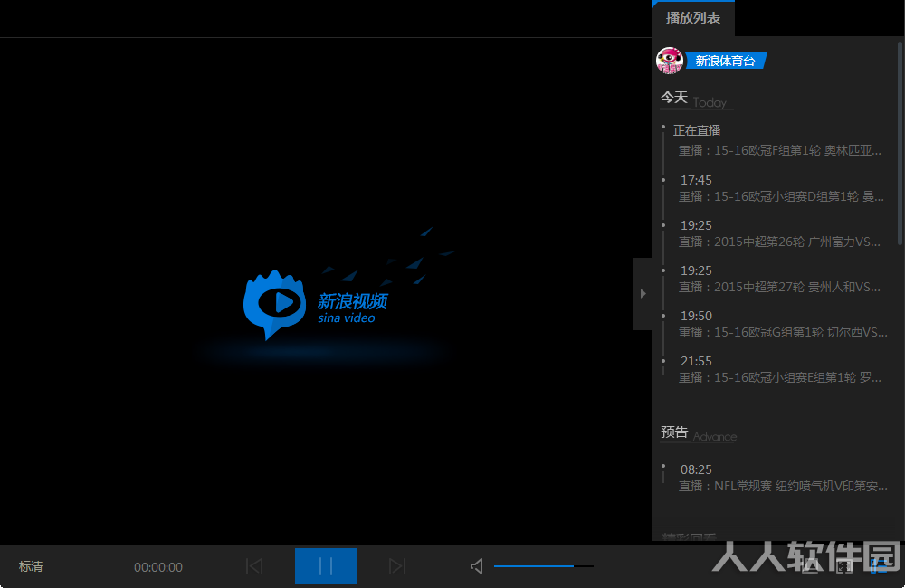Open the 08:25 NFL常规赛 preview entry
This screenshot has width=905, height=588.
coord(783,486)
